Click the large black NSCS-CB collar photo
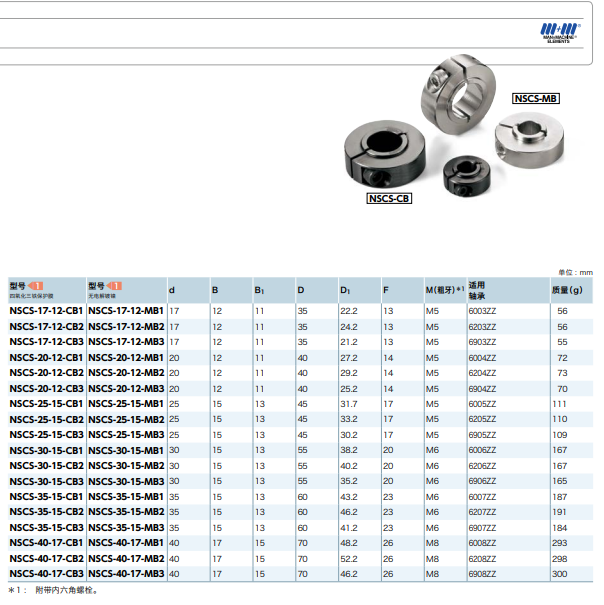Image resolution: width=604 pixels, height=605 pixels. [385, 154]
